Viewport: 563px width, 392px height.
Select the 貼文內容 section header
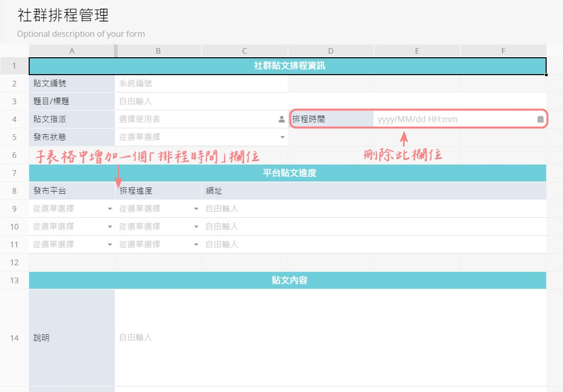(287, 281)
